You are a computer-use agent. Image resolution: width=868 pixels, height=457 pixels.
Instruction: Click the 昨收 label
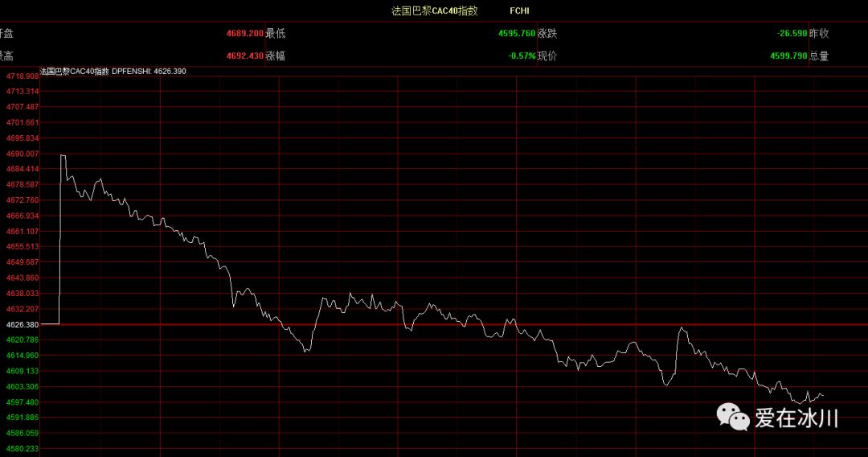819,33
